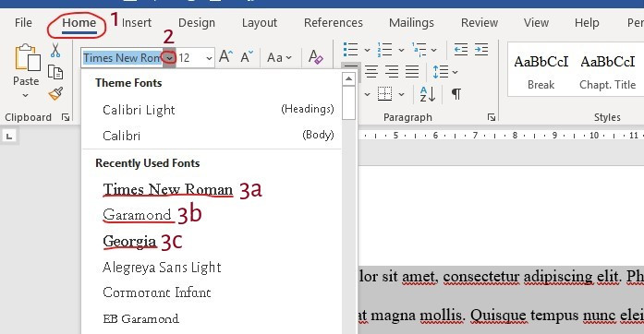Screen dimensions: 644x334
Task: Switch to the Home tab
Action: [79, 22]
